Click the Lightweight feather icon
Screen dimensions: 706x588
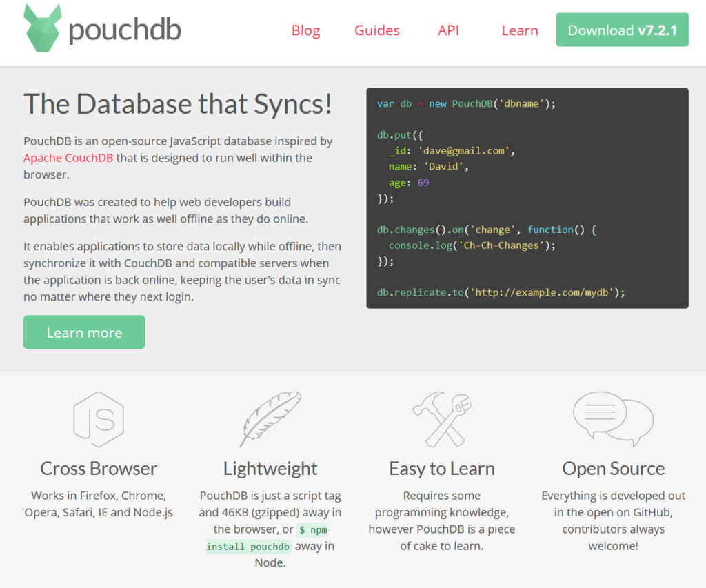coord(270,419)
